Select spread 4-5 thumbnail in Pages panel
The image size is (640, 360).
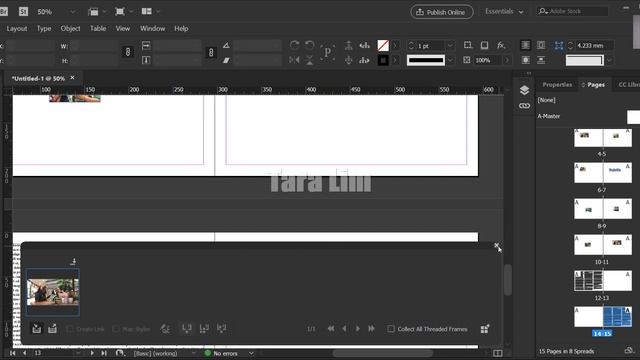(x=603, y=138)
